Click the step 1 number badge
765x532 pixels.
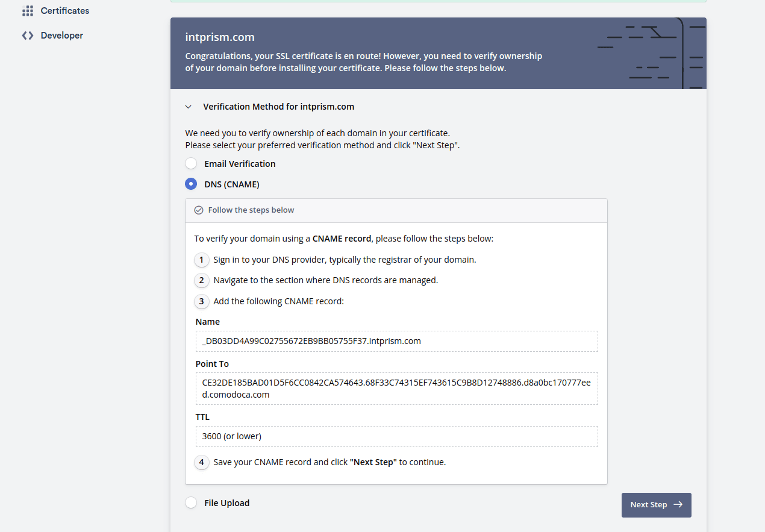click(202, 260)
